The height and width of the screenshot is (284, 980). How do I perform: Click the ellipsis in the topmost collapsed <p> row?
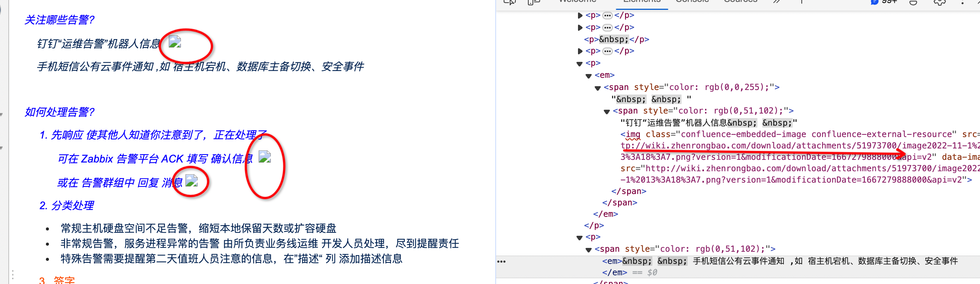608,16
